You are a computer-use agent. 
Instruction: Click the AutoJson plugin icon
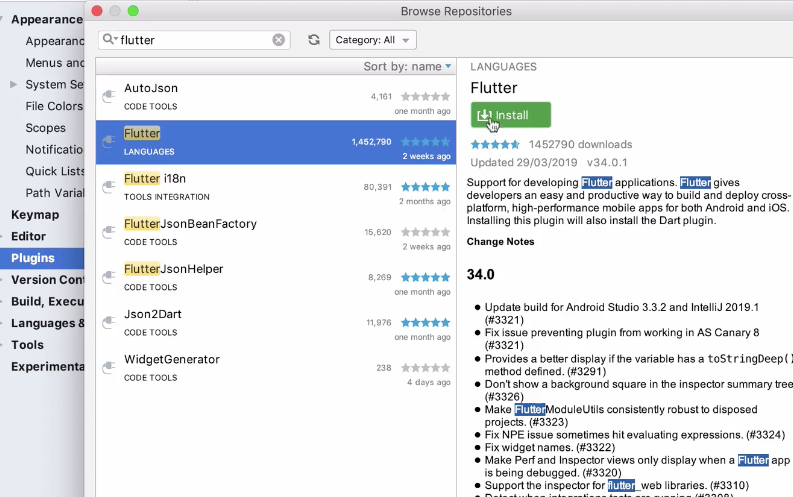(x=109, y=96)
